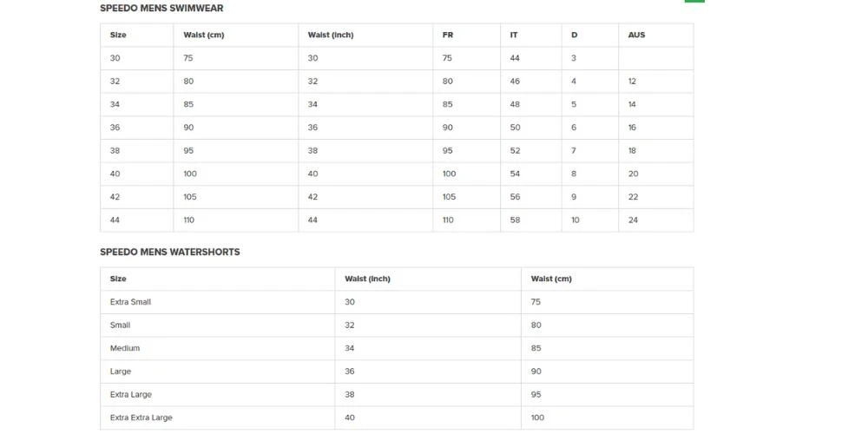Click the D column header

pyautogui.click(x=575, y=36)
